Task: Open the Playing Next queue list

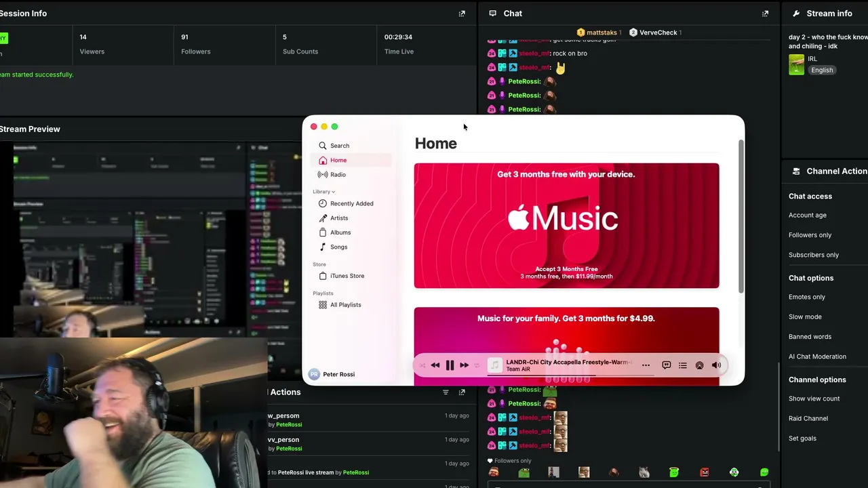Action: [683, 365]
